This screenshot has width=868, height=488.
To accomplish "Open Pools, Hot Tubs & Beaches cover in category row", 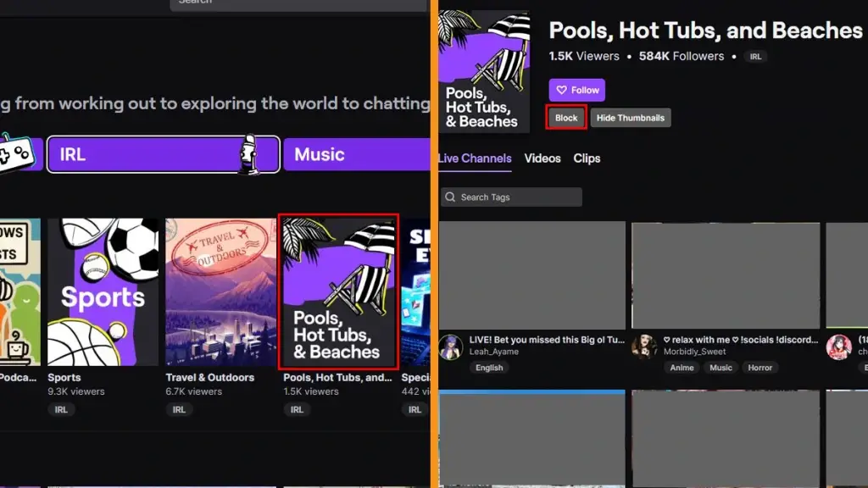I will (338, 292).
